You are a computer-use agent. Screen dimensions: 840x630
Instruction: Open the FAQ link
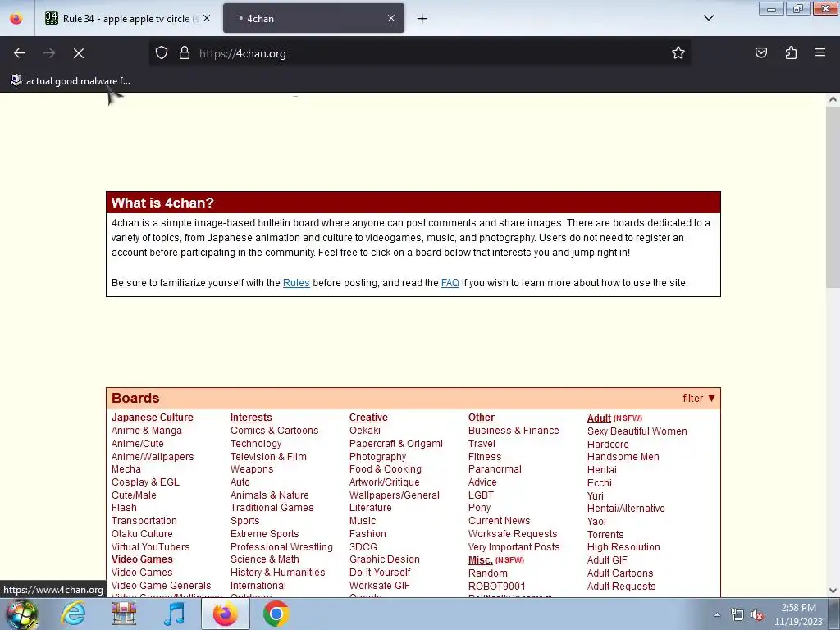(450, 283)
